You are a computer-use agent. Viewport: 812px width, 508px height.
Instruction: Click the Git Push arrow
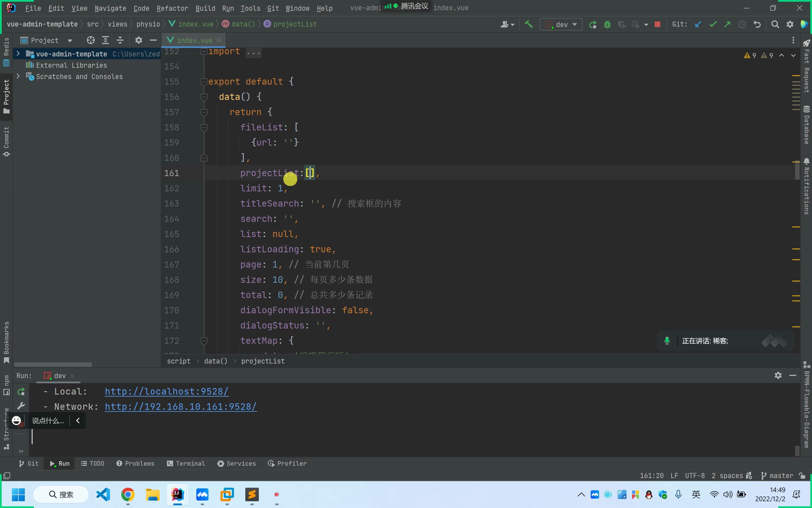coord(727,24)
